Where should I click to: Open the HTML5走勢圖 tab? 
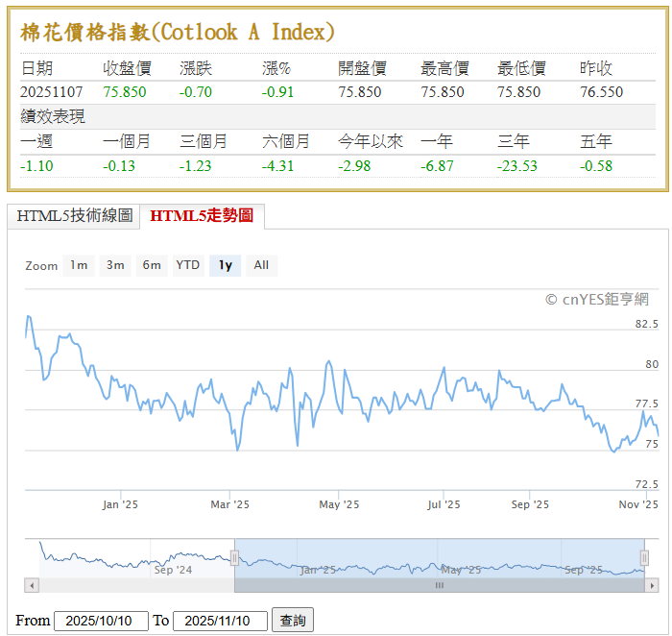tap(202, 216)
